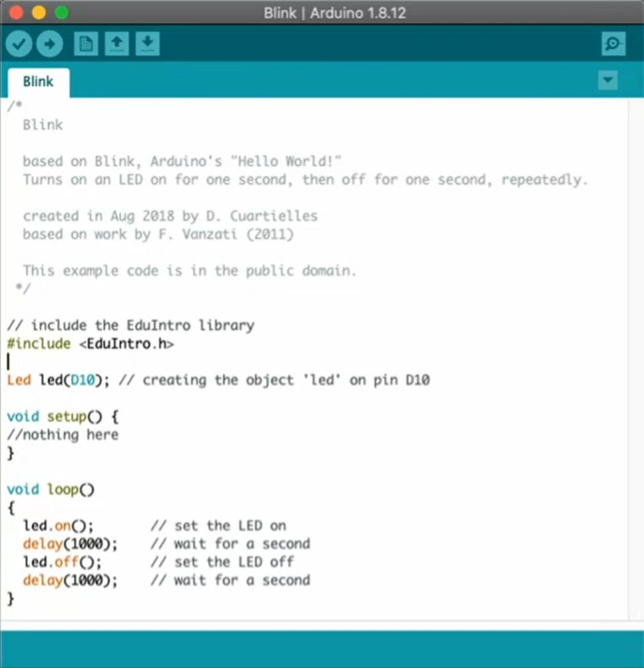Close the Arduino window
The width and height of the screenshot is (644, 668).
(16, 12)
